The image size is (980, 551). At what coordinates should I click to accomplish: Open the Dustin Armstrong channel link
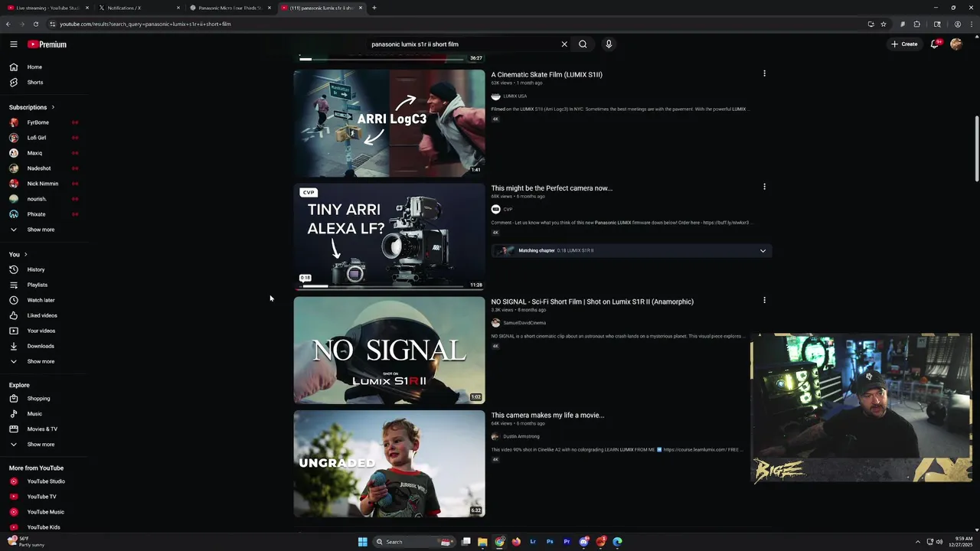point(521,436)
